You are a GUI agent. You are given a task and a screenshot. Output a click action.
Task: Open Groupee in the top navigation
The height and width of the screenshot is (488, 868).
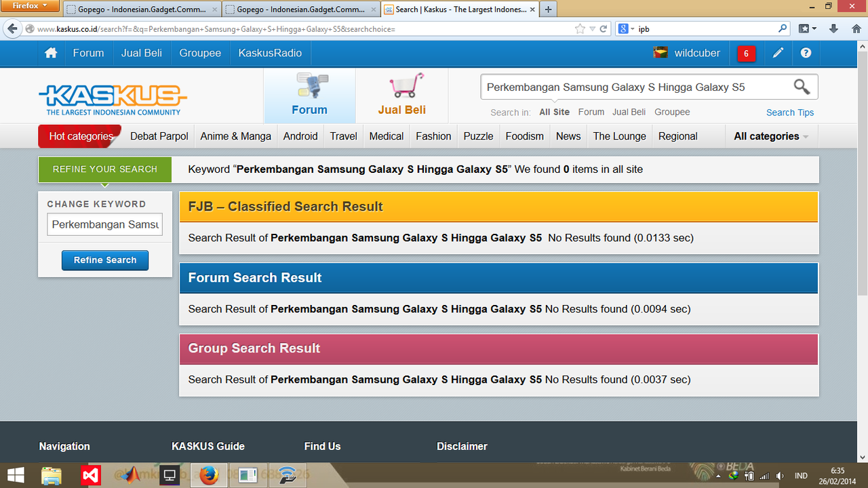click(200, 53)
